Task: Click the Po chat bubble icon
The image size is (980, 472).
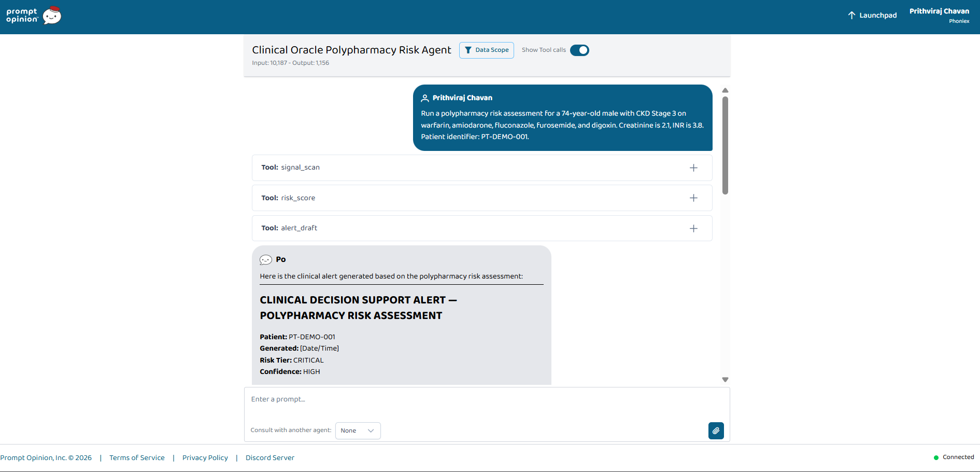Action: coord(266,260)
